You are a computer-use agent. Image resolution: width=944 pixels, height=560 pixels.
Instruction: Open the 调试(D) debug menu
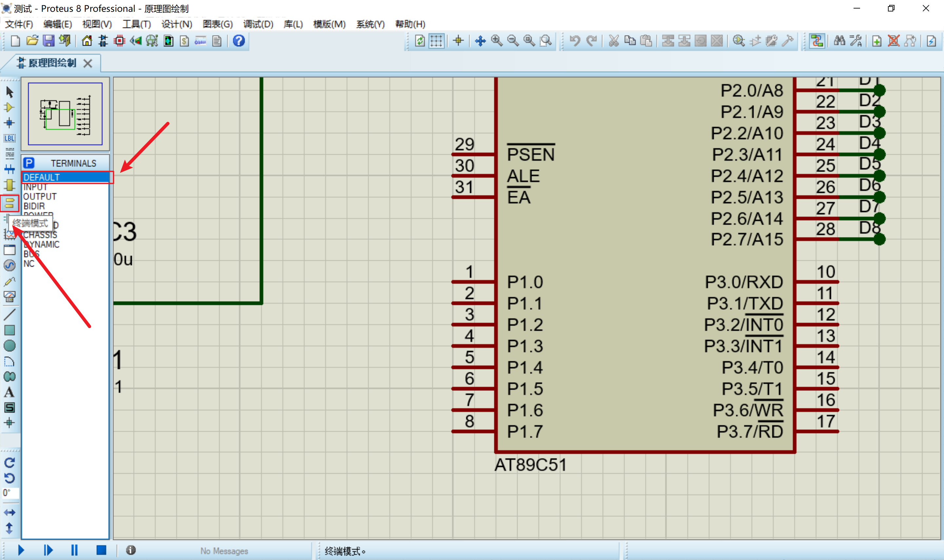click(x=258, y=24)
